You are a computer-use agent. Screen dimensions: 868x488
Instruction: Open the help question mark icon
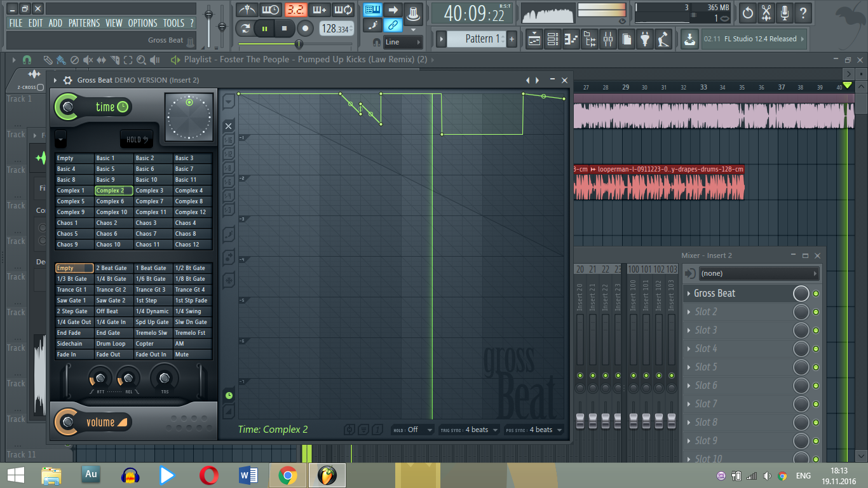pos(803,12)
